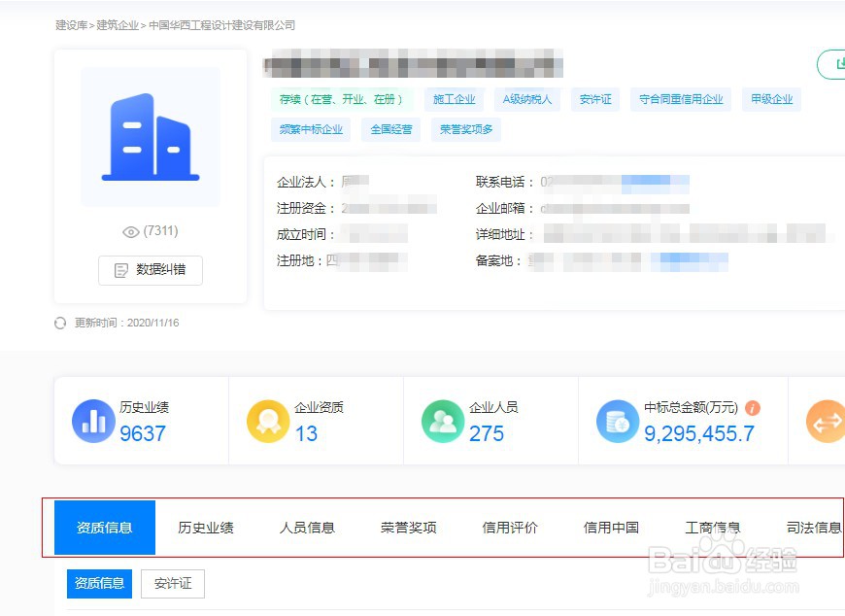The image size is (845, 616).
Task: Click the 历史业绩 bar chart icon
Action: (93, 420)
